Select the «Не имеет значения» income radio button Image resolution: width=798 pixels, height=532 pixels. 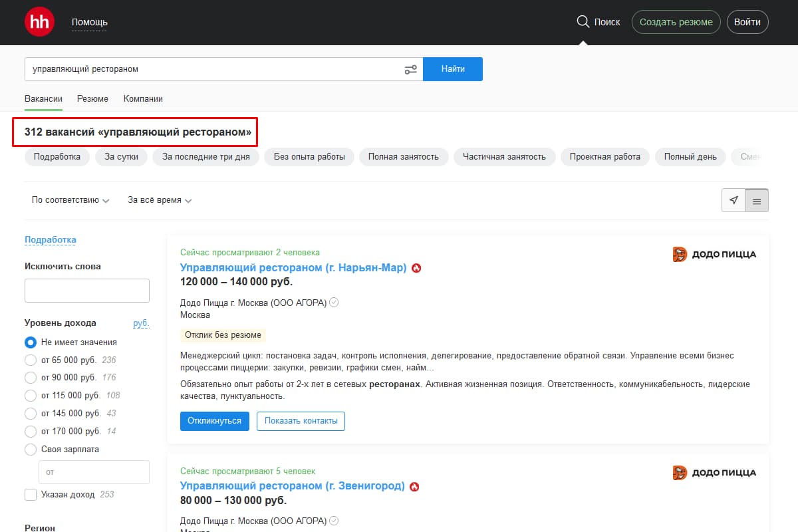pyautogui.click(x=29, y=342)
